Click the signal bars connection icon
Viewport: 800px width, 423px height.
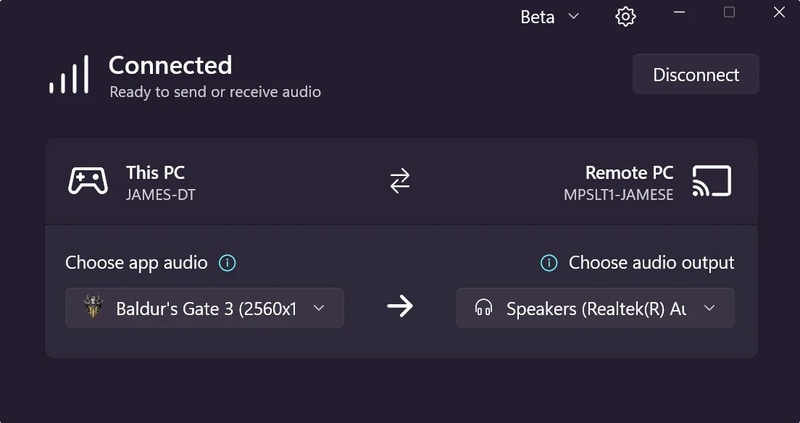(x=69, y=76)
